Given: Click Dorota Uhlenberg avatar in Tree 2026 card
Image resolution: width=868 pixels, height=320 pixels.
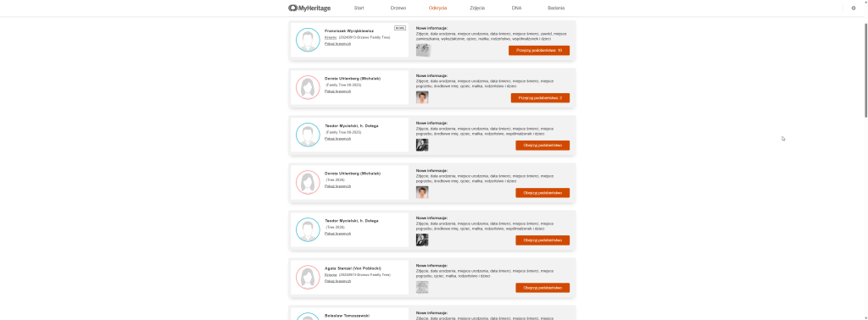Looking at the screenshot, I should (308, 182).
